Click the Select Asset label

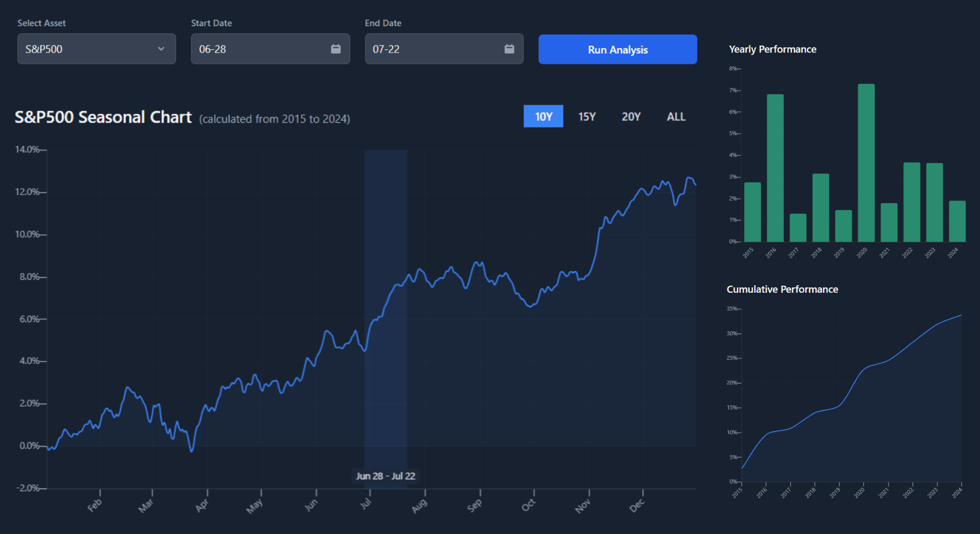tap(41, 23)
